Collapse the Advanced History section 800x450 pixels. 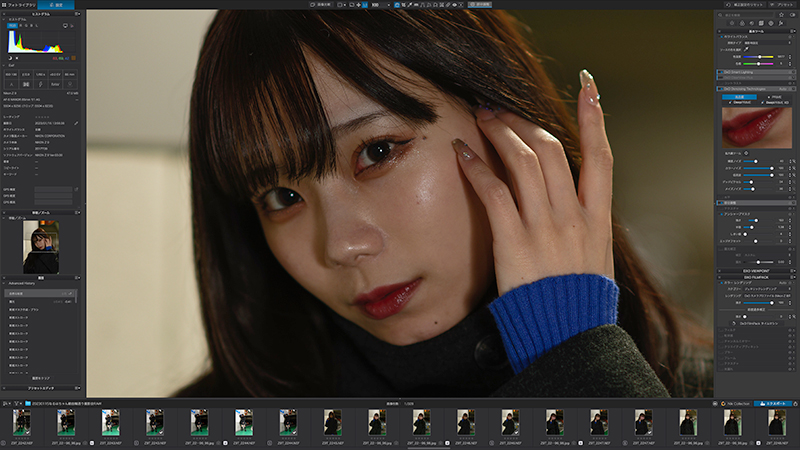click(x=4, y=283)
